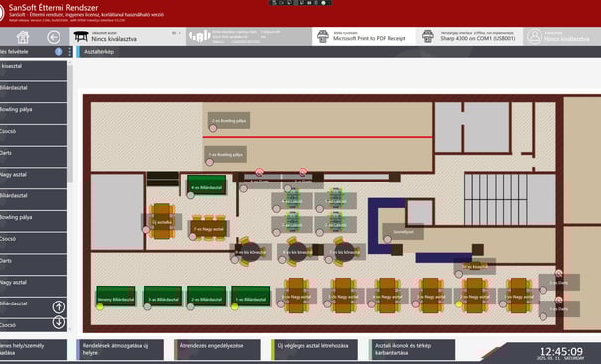The height and width of the screenshot is (364, 601).
Task: Open the blue info icon in sidebar header
Action: tap(59, 52)
